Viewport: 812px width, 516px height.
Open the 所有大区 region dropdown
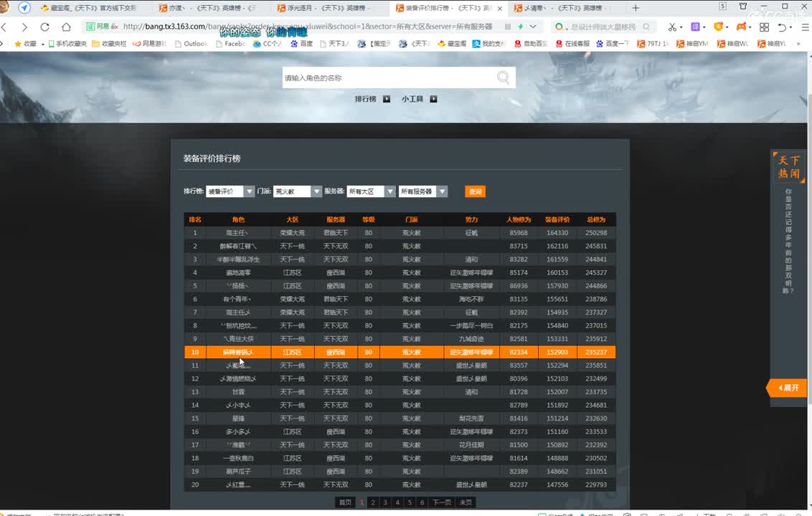(390, 191)
